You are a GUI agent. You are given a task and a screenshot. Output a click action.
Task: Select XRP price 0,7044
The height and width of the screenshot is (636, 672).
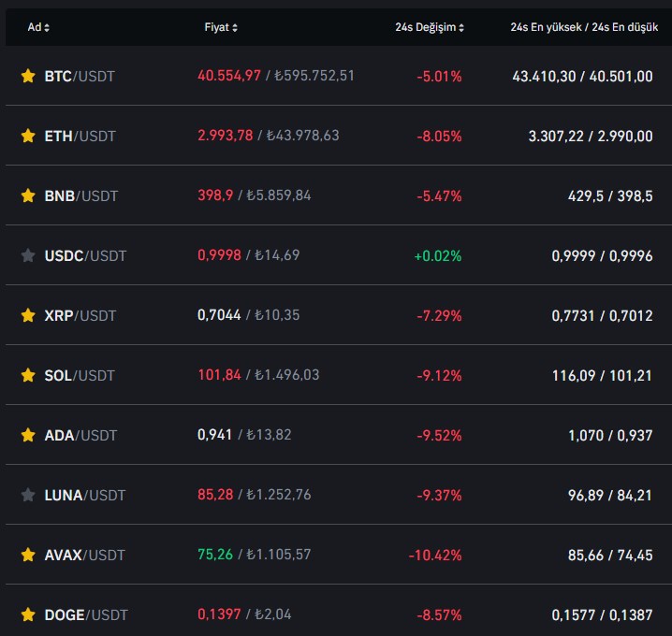[219, 315]
